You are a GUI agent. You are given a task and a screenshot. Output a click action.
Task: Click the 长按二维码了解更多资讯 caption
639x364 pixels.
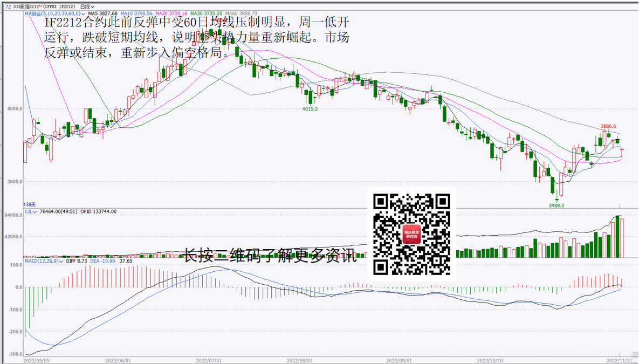pos(270,256)
